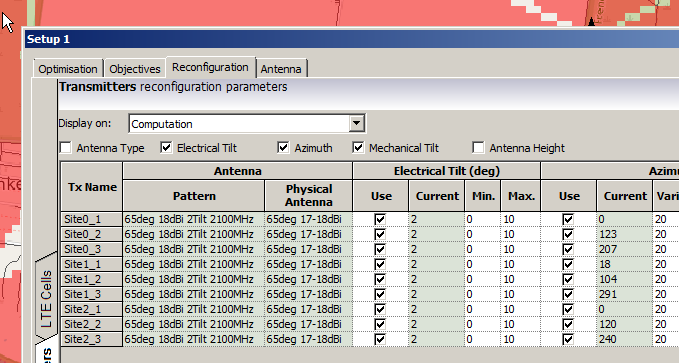The height and width of the screenshot is (363, 679).
Task: Click the Max. column header
Action: tap(521, 196)
